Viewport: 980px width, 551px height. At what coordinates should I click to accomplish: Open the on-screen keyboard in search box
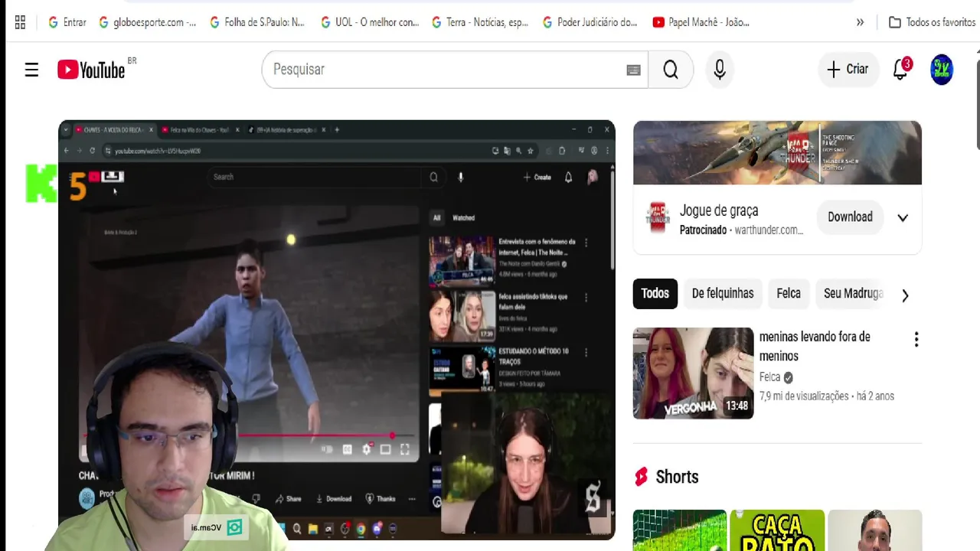pyautogui.click(x=633, y=70)
